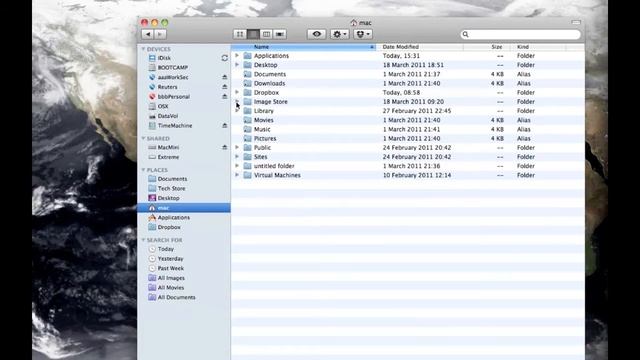Open Desktop in Places sidebar
Screen dimensions: 640x360
[x=168, y=198]
